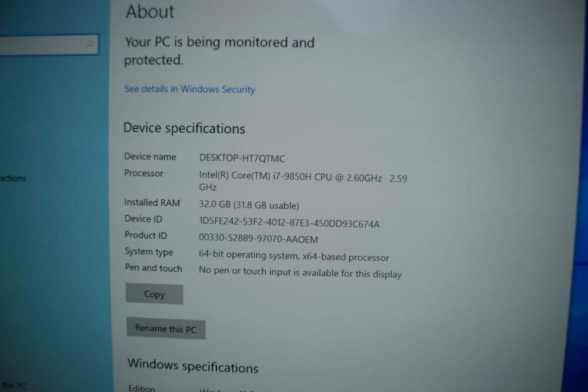Screen dimensions: 588x392
Task: Click the Device specifications heading
Action: click(184, 129)
